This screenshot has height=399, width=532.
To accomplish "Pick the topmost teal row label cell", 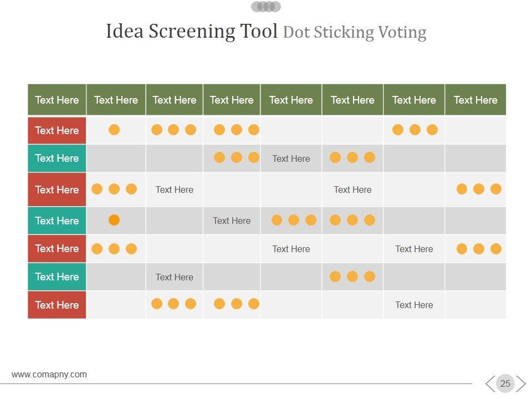I will (x=57, y=158).
